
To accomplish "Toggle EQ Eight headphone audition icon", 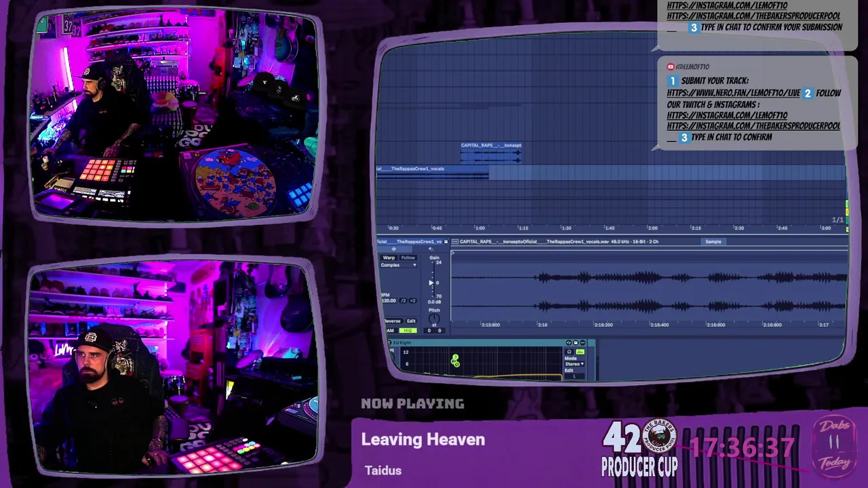I will (570, 352).
